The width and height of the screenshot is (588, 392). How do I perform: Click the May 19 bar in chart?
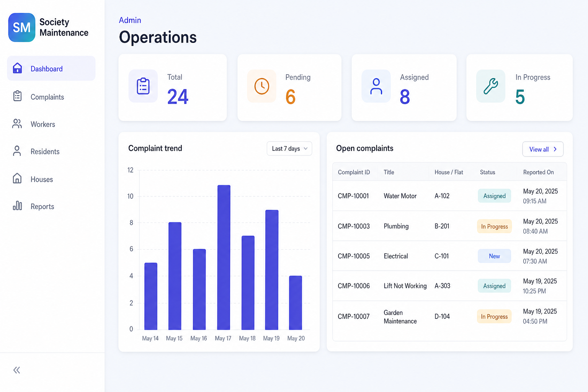point(272,270)
